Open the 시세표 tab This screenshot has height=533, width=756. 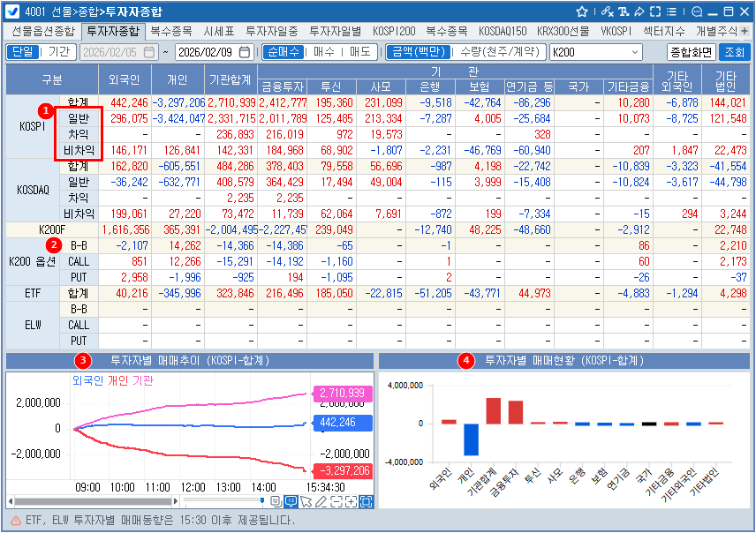click(218, 31)
